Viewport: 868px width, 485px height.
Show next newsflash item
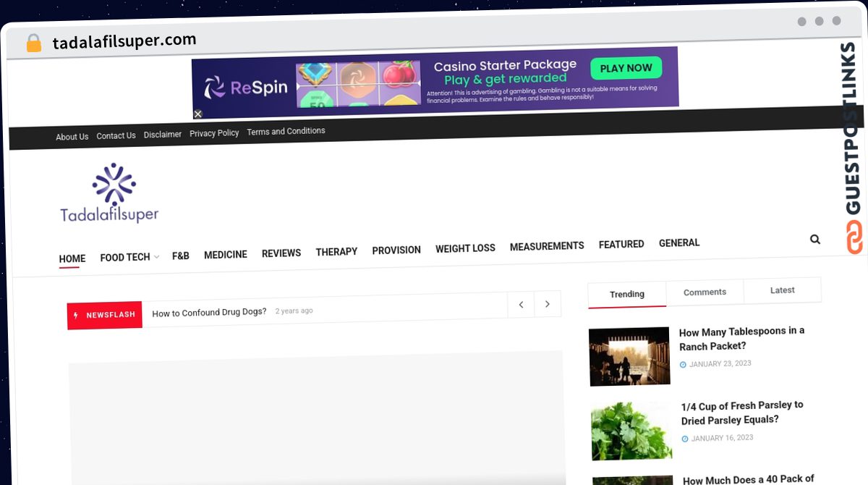(548, 304)
